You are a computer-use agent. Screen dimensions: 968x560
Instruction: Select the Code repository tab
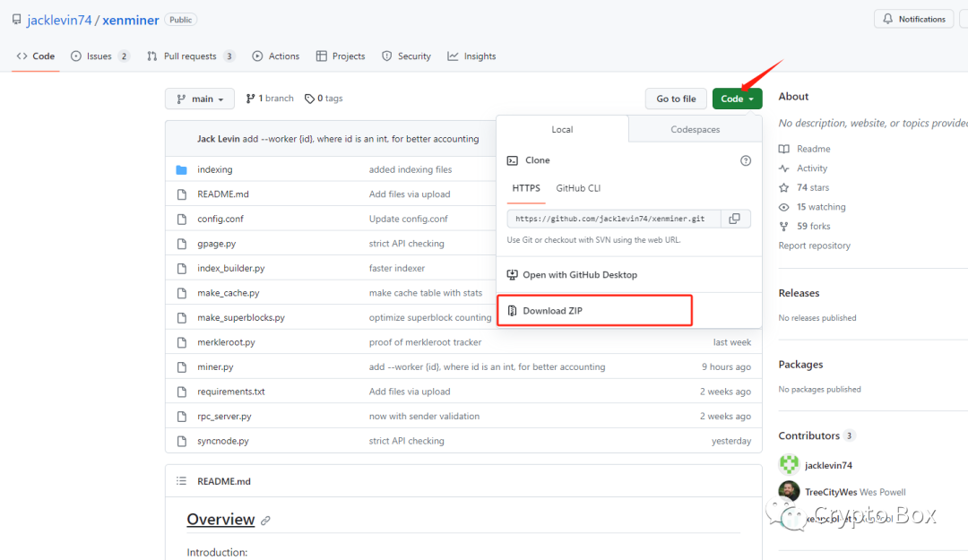click(x=36, y=56)
